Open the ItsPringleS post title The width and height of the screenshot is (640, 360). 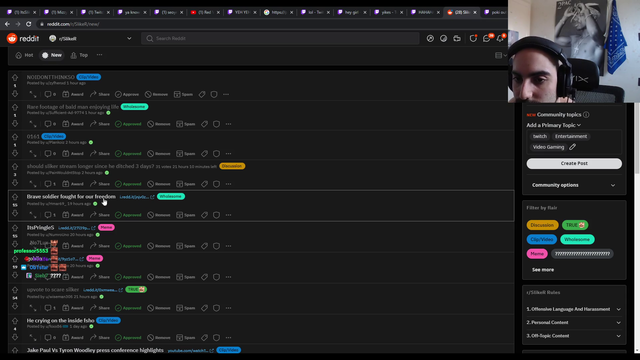40,227
